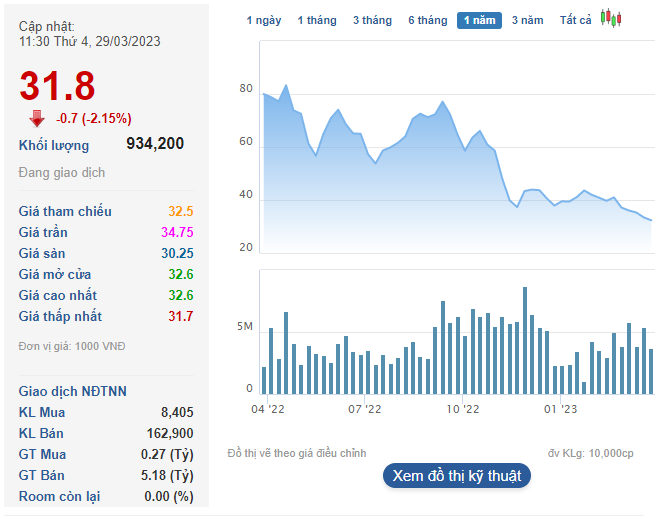Choose the '3 năm' time range

click(x=527, y=20)
